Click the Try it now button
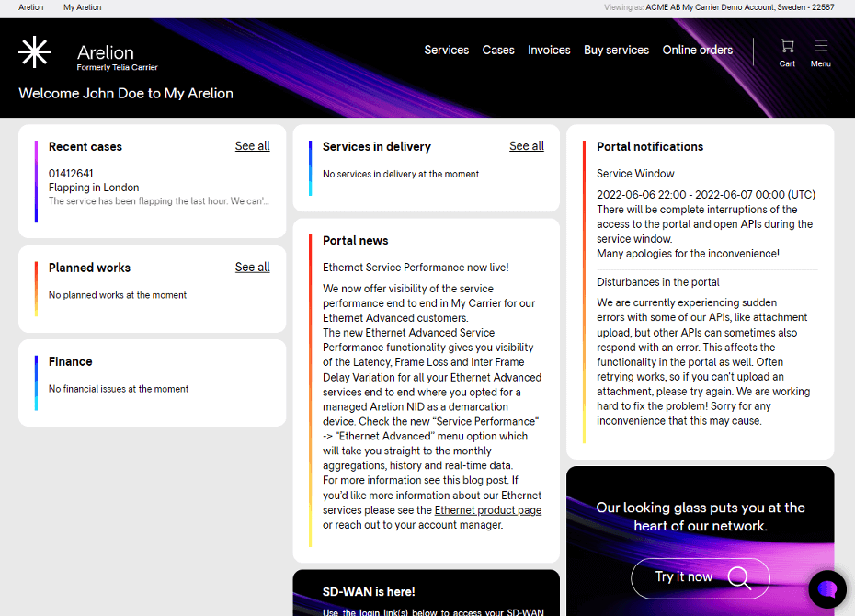 coord(701,577)
